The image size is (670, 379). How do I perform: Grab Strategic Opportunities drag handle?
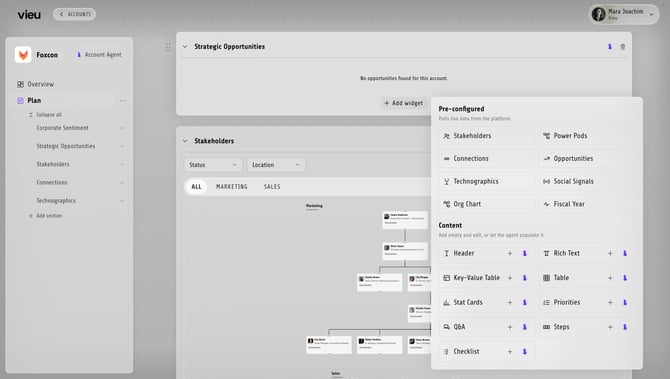point(168,47)
